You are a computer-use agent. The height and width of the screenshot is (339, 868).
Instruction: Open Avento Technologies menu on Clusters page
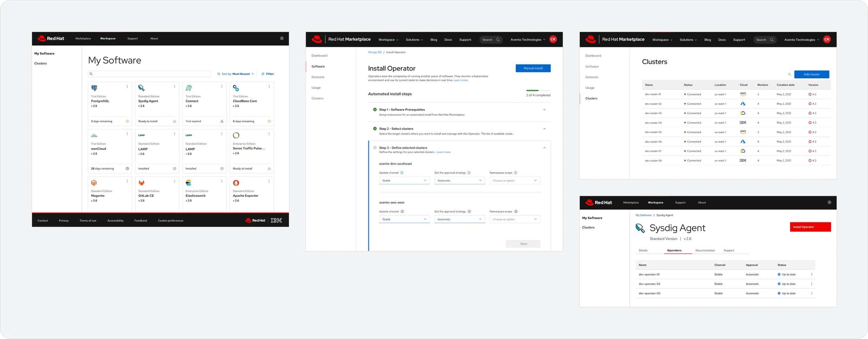point(802,40)
